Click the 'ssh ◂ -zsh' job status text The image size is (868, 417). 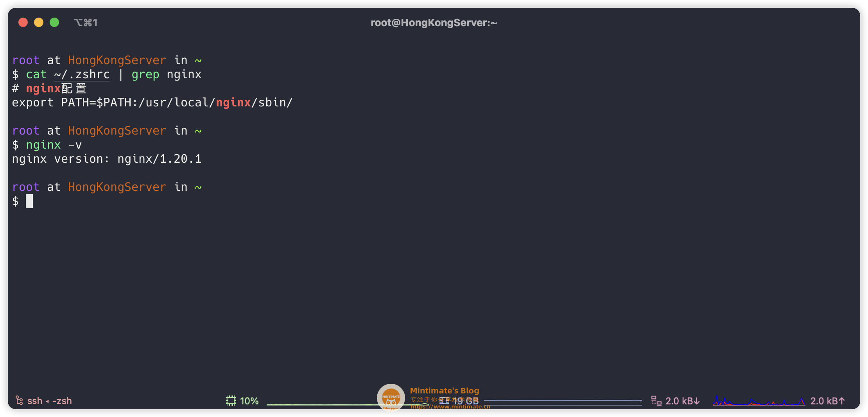pyautogui.click(x=50, y=401)
